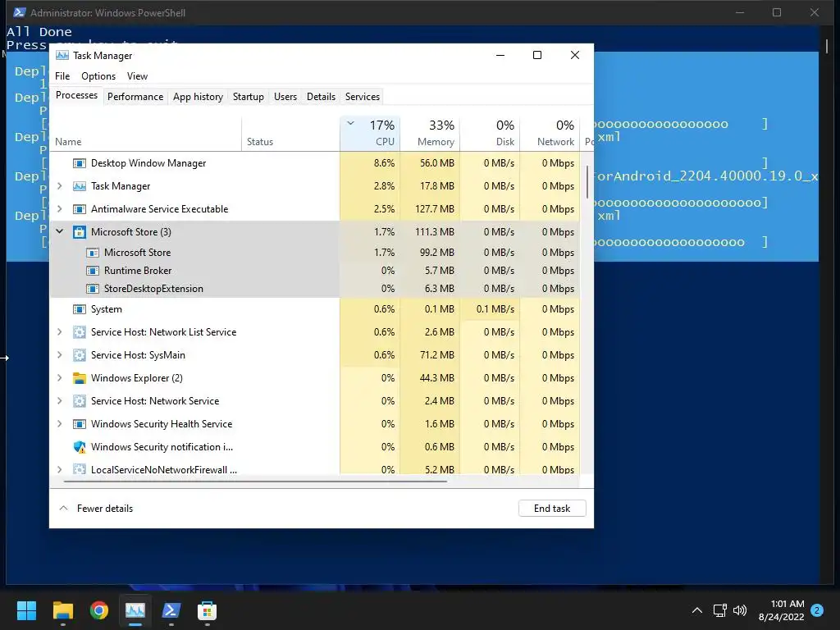
Task: Open the Options menu
Action: 98,76
